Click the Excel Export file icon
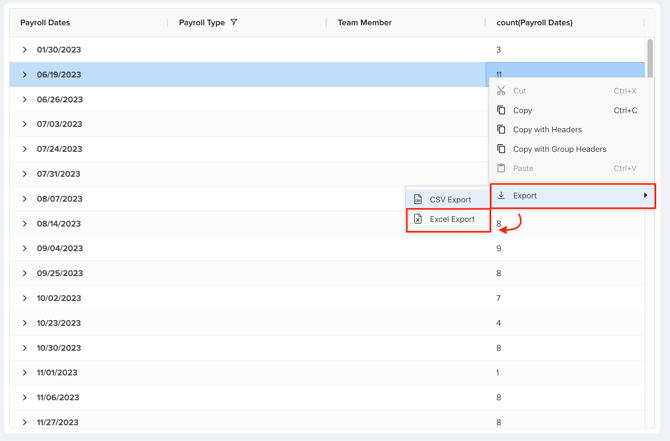This screenshot has width=670, height=441. tap(418, 219)
